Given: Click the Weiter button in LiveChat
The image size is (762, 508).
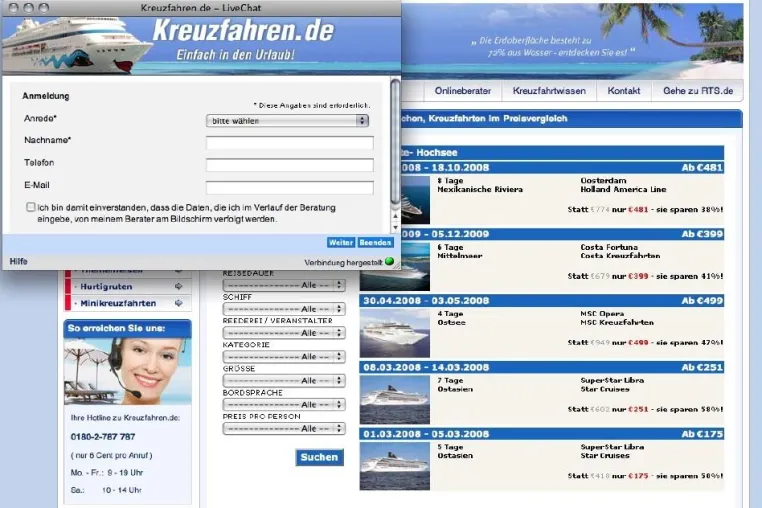Looking at the screenshot, I should (341, 242).
